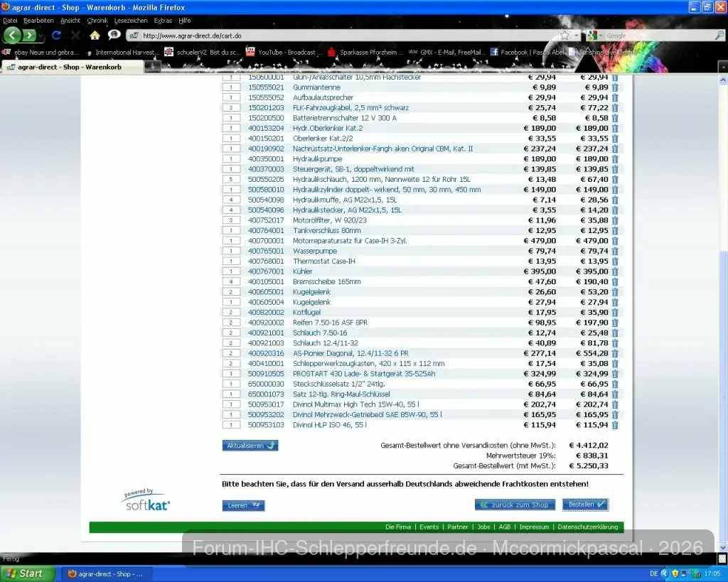Click the Firefox forward arrow button
Viewport: 728px width, 582px height.
coord(28,36)
